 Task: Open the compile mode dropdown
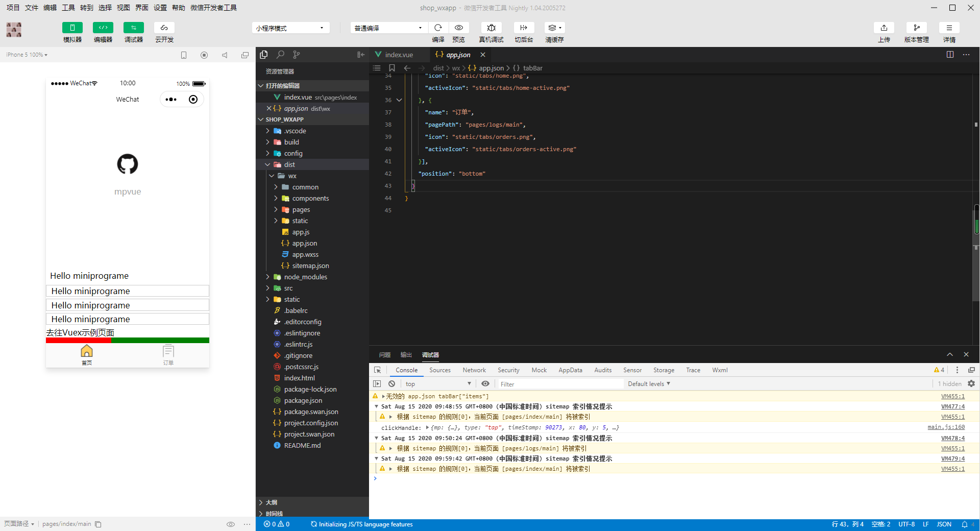pyautogui.click(x=388, y=28)
